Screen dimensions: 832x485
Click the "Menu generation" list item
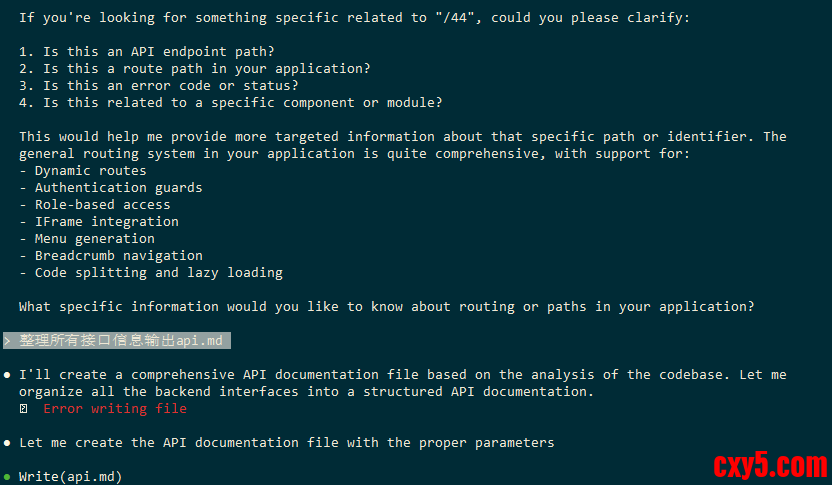(94, 238)
